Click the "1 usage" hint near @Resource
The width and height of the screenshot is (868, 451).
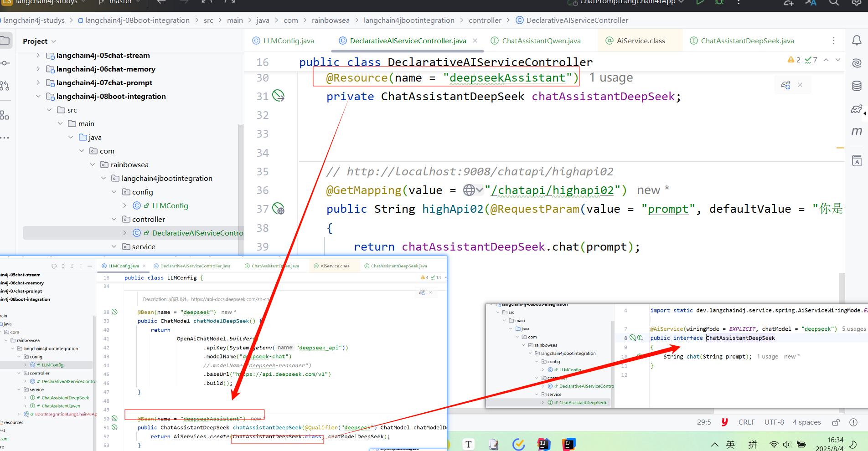(x=611, y=77)
